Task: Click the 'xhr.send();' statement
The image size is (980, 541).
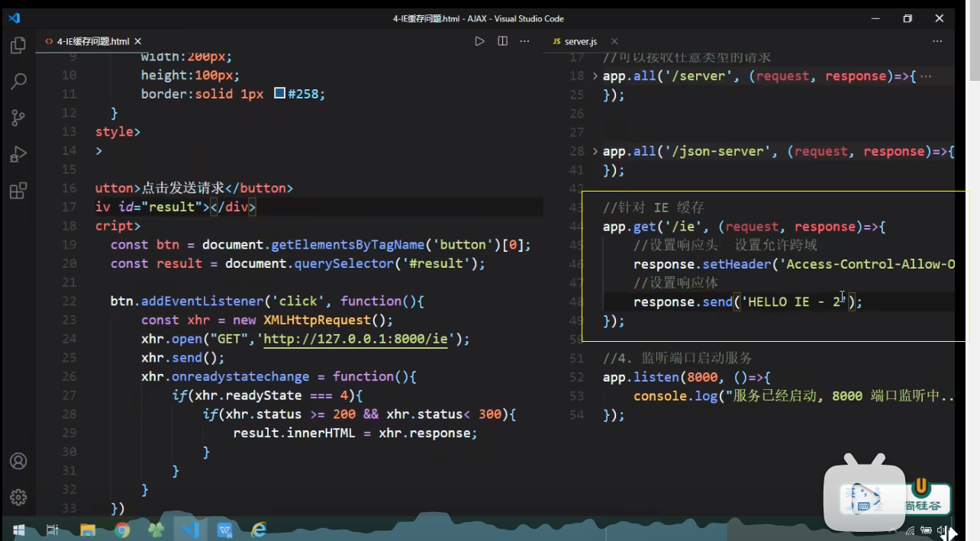Action: click(183, 358)
